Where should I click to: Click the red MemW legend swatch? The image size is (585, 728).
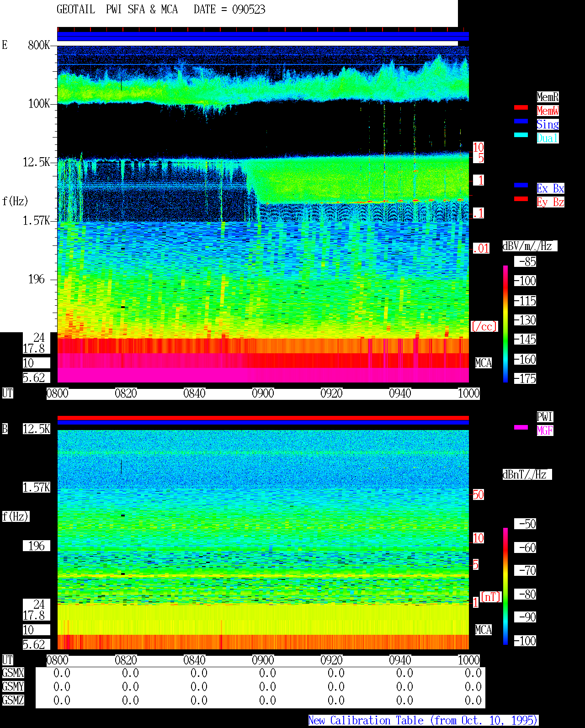[521, 107]
